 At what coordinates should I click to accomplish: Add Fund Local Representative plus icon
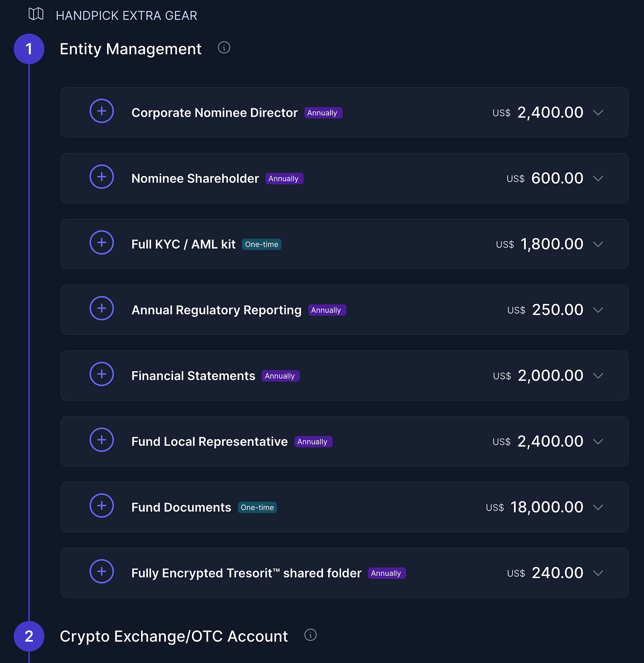[102, 440]
